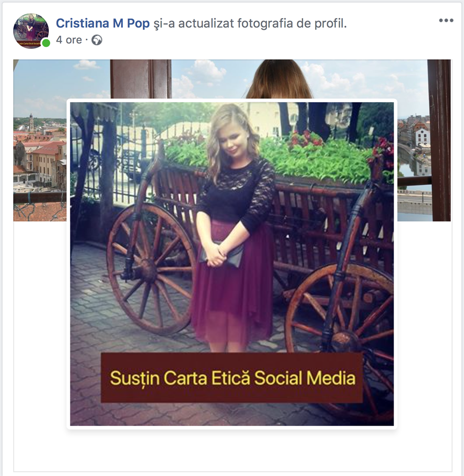
Task: Click the left city-view cover photo area
Action: 39,152
